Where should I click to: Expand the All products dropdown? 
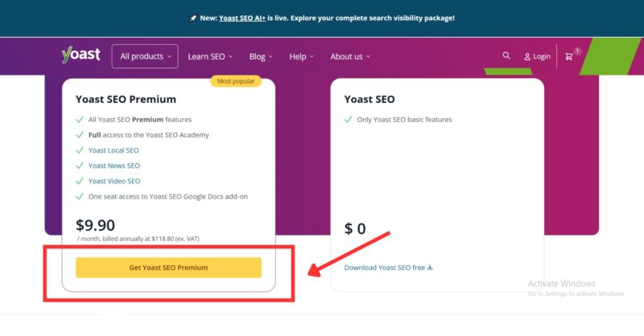click(145, 56)
